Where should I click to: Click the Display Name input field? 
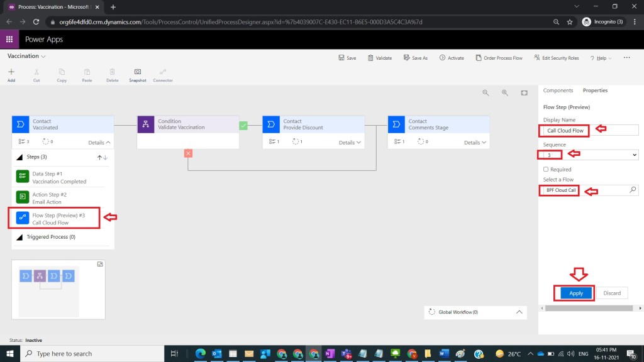(589, 130)
